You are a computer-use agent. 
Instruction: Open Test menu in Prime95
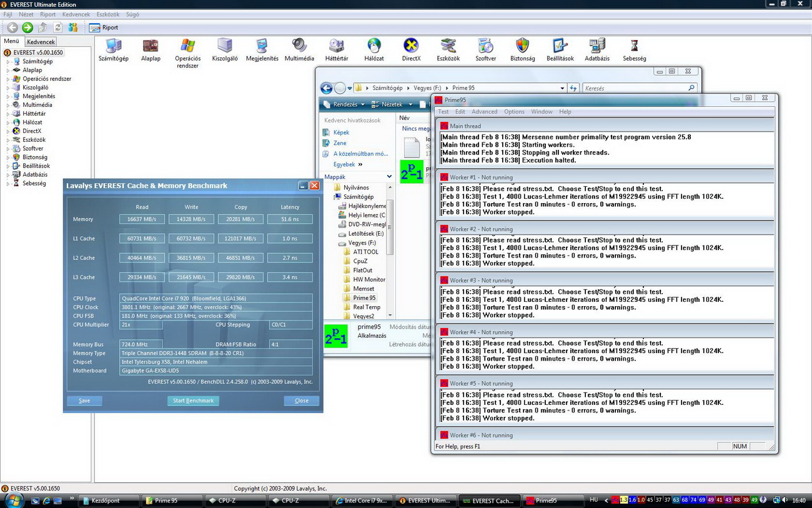[443, 112]
